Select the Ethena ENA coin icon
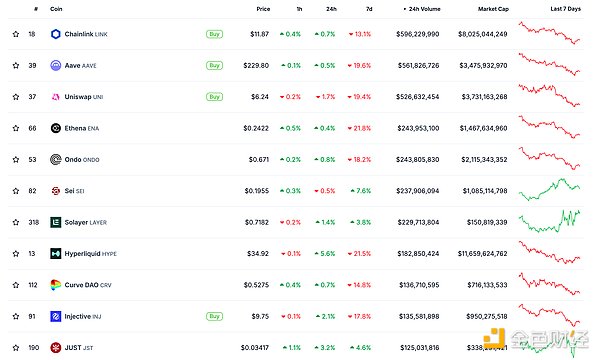The image size is (600, 360). tap(55, 128)
